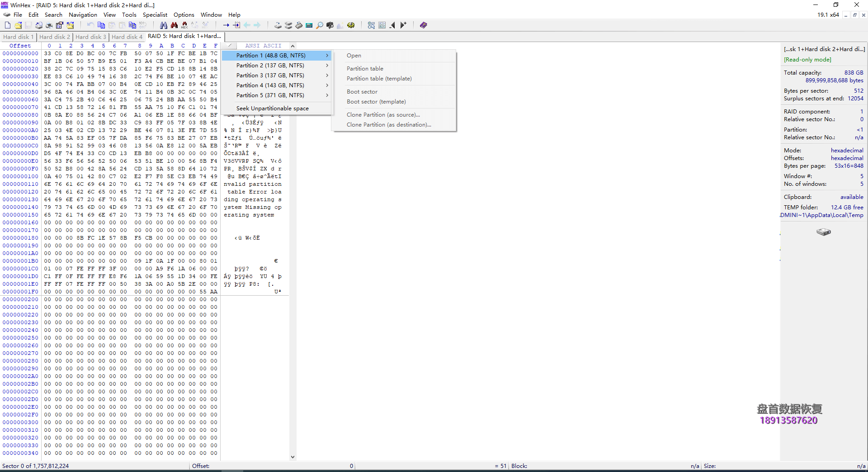
Task: Click the Open RAM chip icon
Action: click(x=299, y=25)
